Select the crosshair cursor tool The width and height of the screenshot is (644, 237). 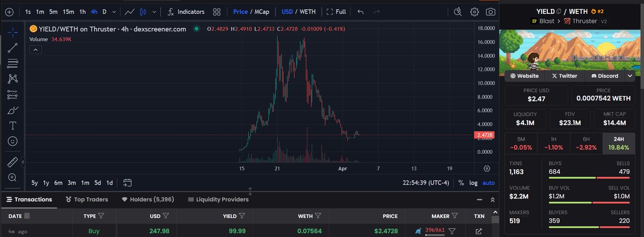click(x=13, y=32)
